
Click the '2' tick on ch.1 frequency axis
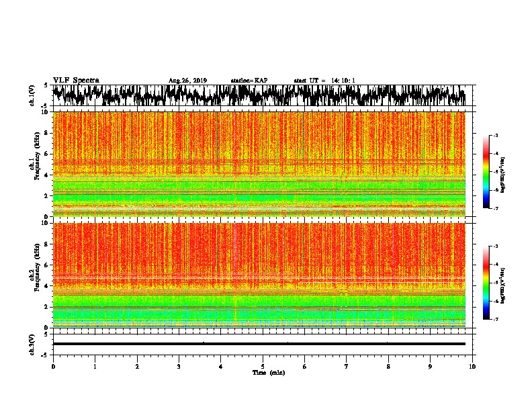click(x=46, y=195)
